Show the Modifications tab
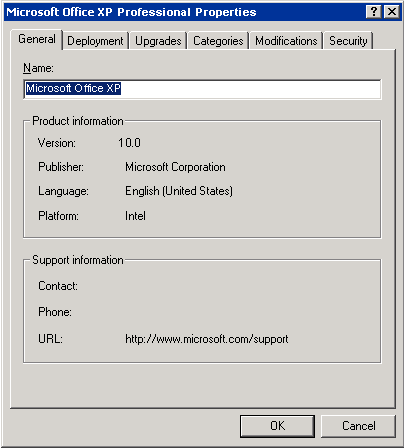Viewport: 404px width, 448px height. coord(286,41)
